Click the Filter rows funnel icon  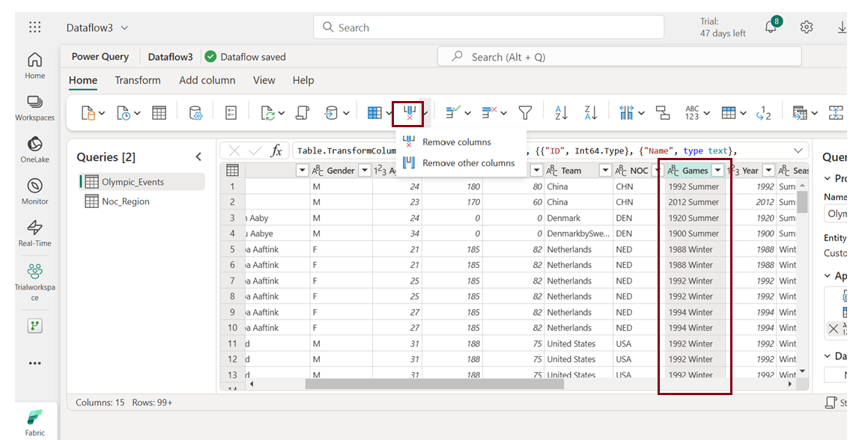[x=525, y=113]
